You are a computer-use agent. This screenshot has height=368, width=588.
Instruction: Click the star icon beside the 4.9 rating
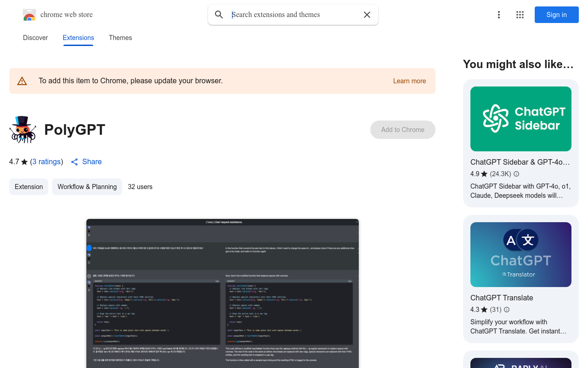click(484, 174)
